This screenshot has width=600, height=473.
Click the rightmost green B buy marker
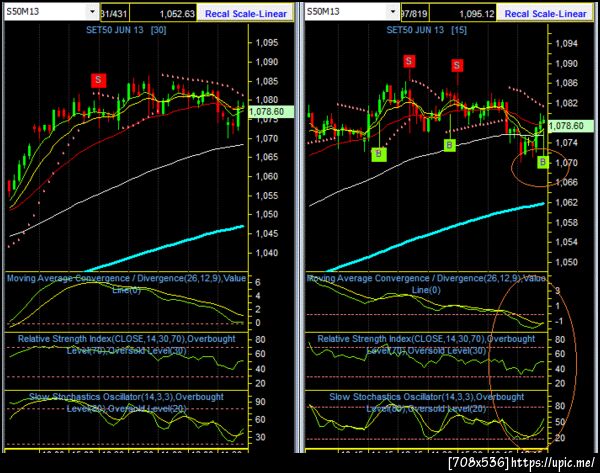tap(543, 162)
